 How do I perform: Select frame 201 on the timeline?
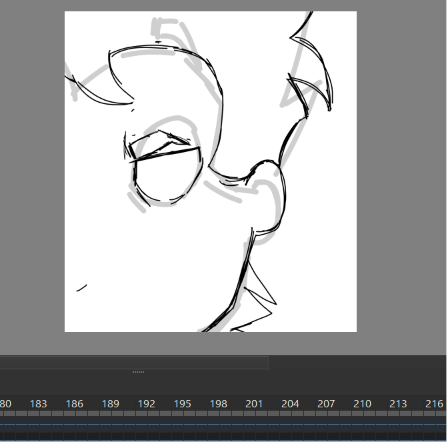point(254,404)
